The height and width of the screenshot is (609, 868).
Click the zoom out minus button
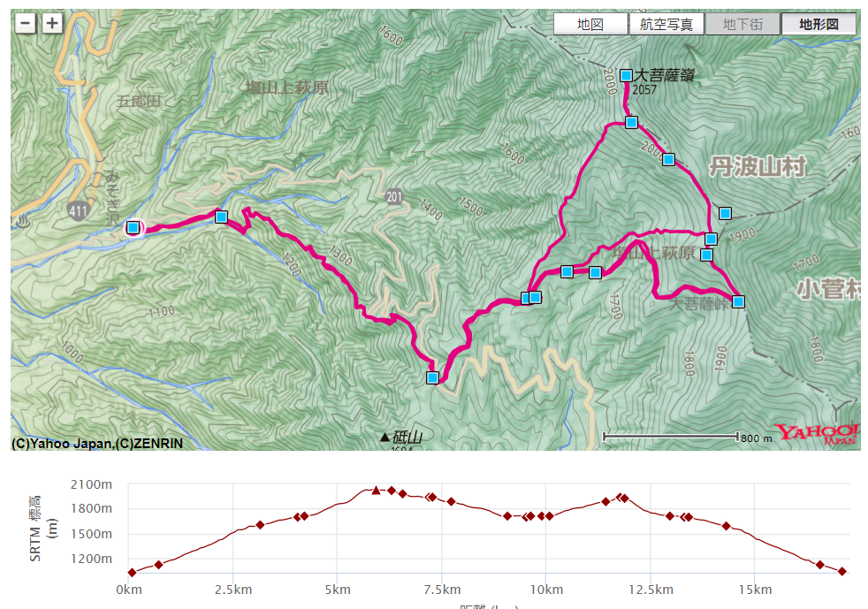pyautogui.click(x=26, y=24)
